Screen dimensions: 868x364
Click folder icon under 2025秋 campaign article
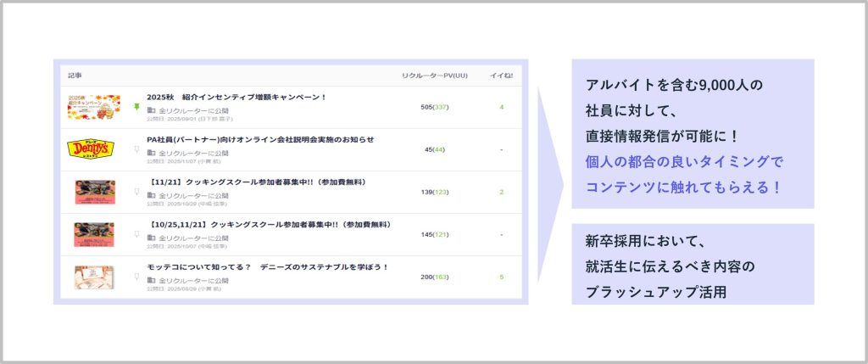(151, 110)
